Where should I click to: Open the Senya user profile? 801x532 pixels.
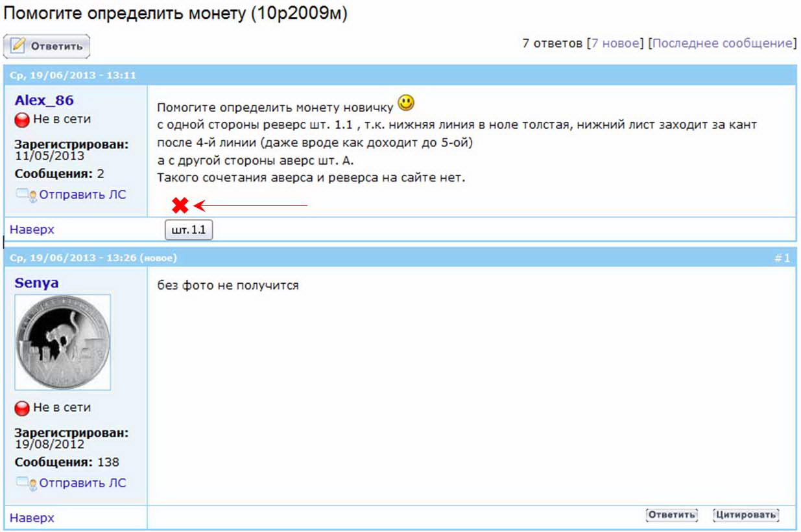tap(36, 283)
